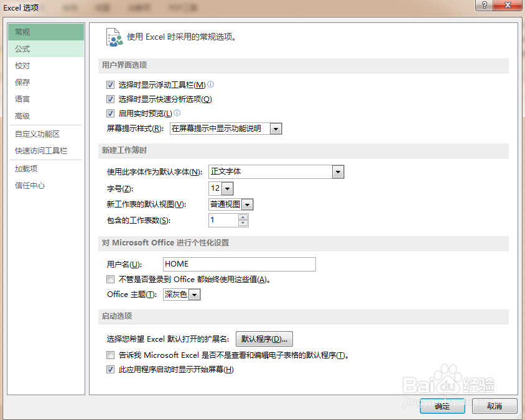Click the general options header icon
525x420 pixels.
114,37
